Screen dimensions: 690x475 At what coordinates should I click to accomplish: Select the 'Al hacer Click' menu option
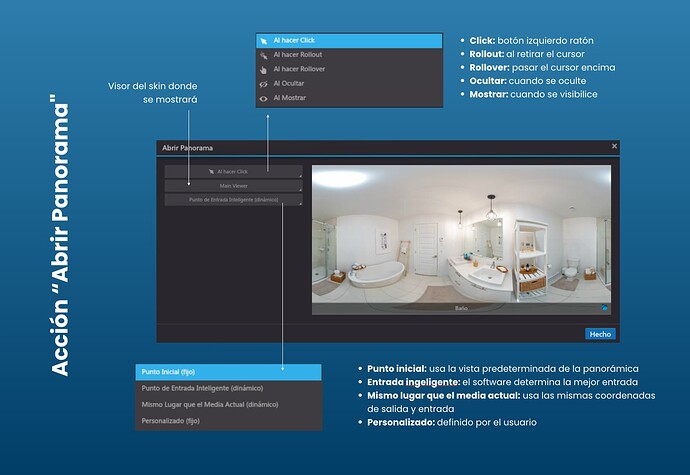(349, 41)
